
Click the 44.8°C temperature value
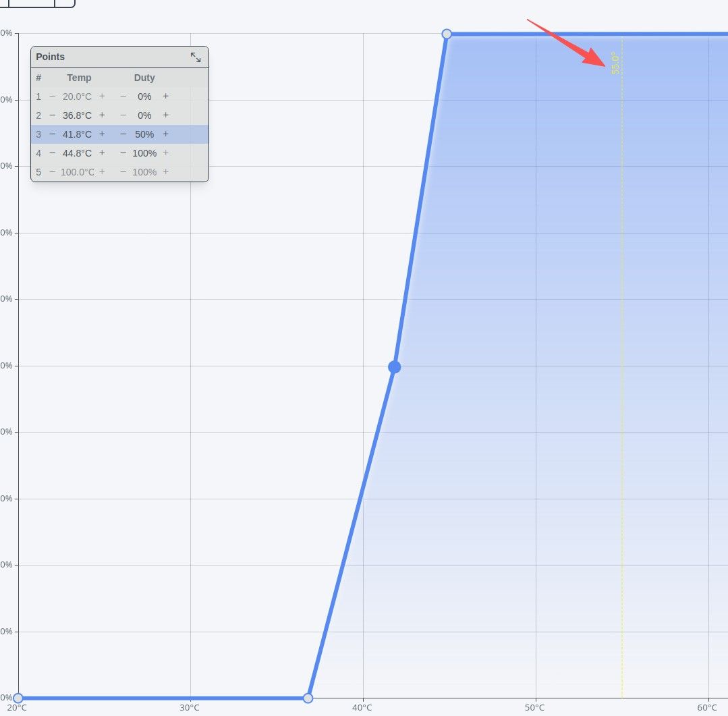click(77, 153)
